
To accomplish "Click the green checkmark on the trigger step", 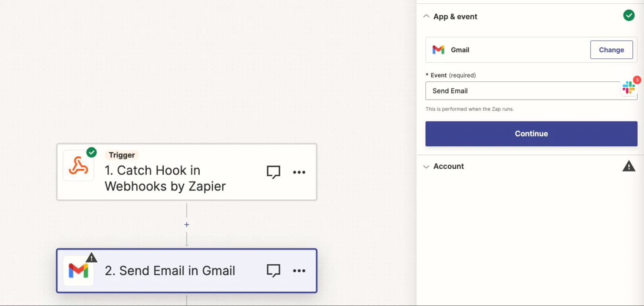I will [x=91, y=152].
